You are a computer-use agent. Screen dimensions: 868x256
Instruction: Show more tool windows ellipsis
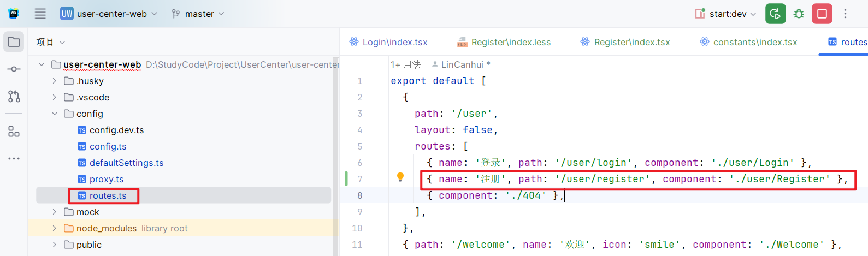pyautogui.click(x=14, y=159)
